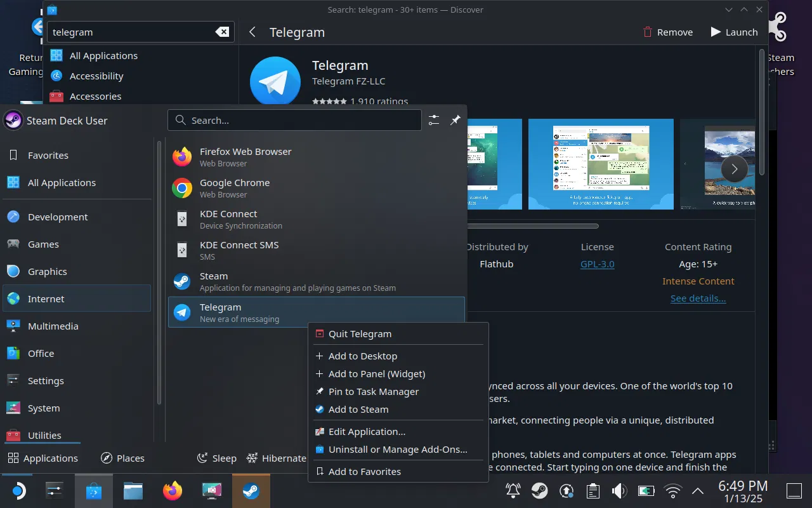Click the Hibernate button
Viewport: 812px width, 508px height.
click(x=277, y=458)
